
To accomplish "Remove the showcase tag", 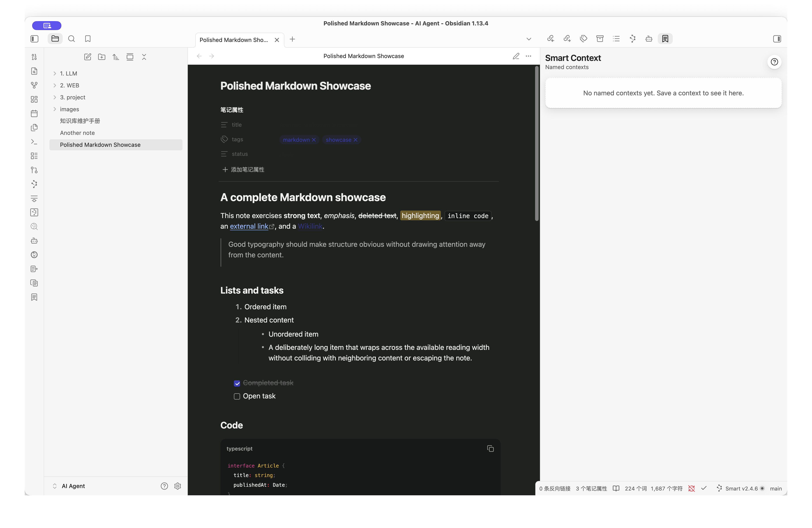I will 355,140.
